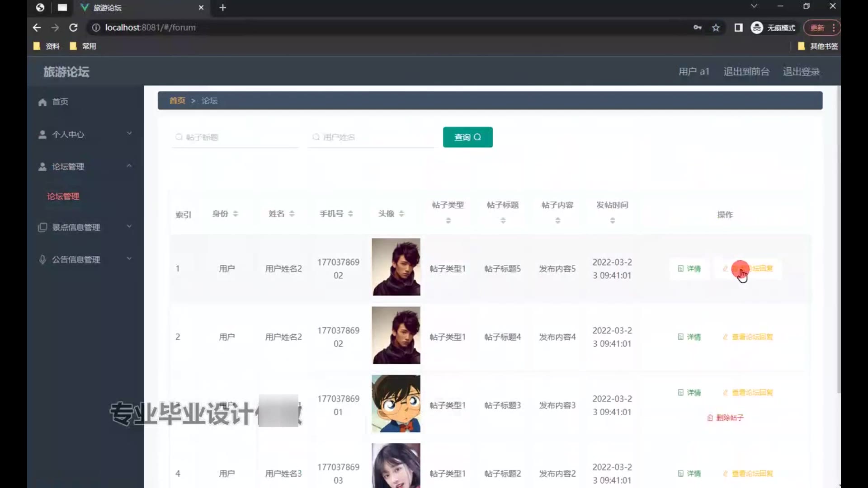
Task: Open avatar thumbnail in row 2
Action: point(396,335)
